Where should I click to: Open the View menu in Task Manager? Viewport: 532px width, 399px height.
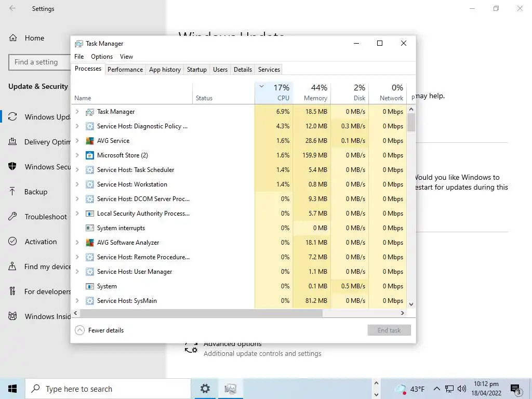tap(126, 57)
